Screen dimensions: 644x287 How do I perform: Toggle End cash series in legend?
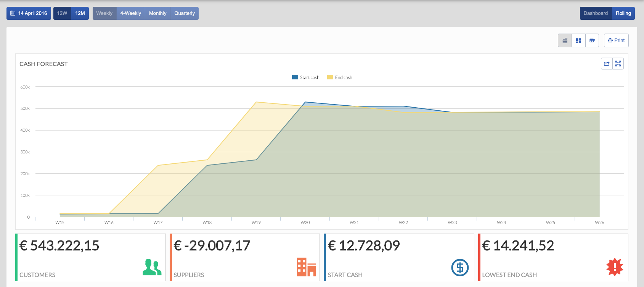(340, 77)
